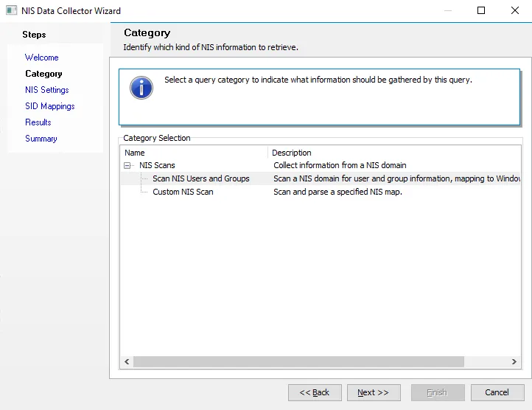Go to the Welcome step
This screenshot has width=532, height=410.
(42, 58)
